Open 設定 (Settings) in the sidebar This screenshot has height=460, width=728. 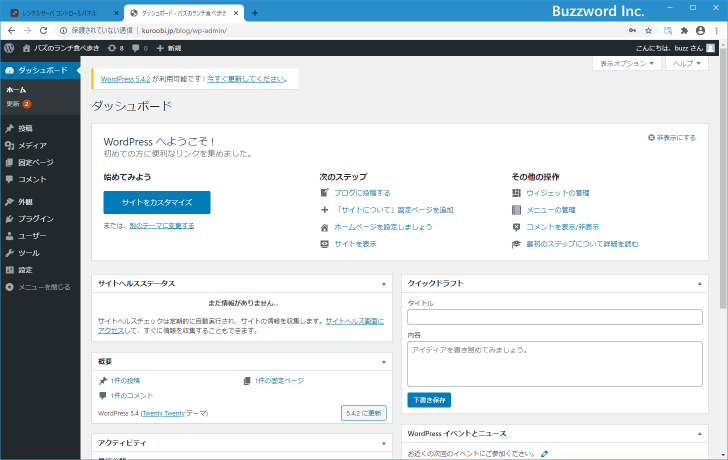[25, 270]
